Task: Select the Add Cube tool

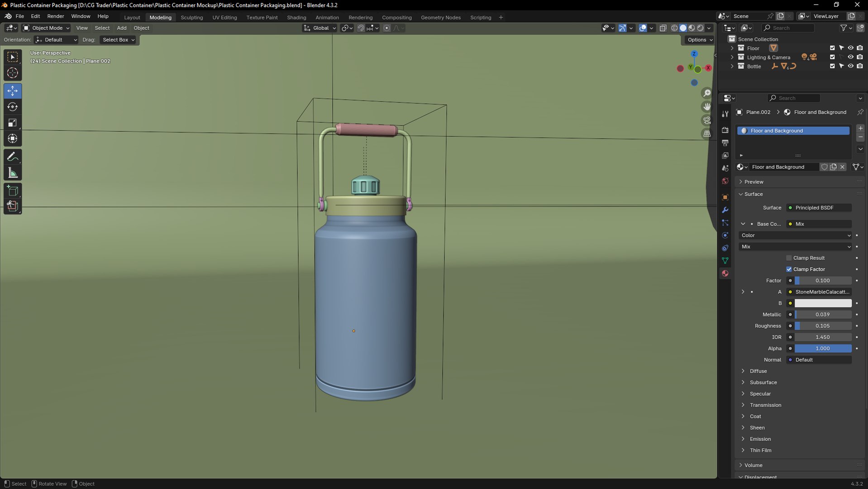Action: (13, 191)
